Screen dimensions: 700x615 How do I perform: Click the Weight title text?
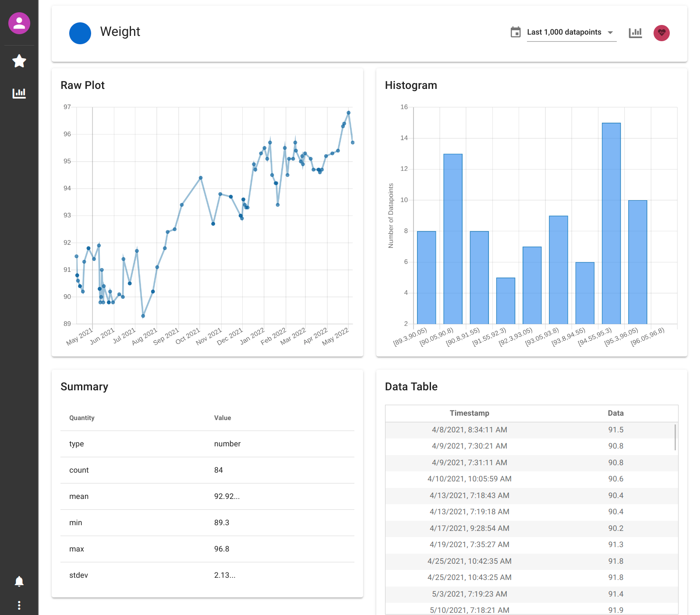click(120, 32)
